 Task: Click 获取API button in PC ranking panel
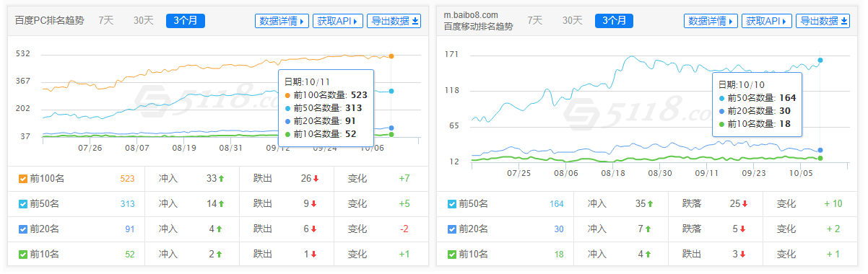coord(338,21)
